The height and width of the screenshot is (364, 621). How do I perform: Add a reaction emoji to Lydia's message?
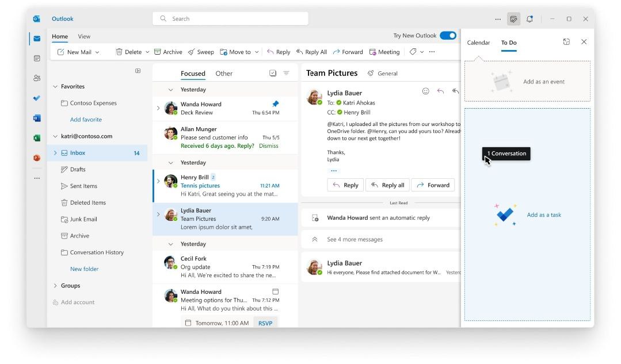tap(426, 91)
